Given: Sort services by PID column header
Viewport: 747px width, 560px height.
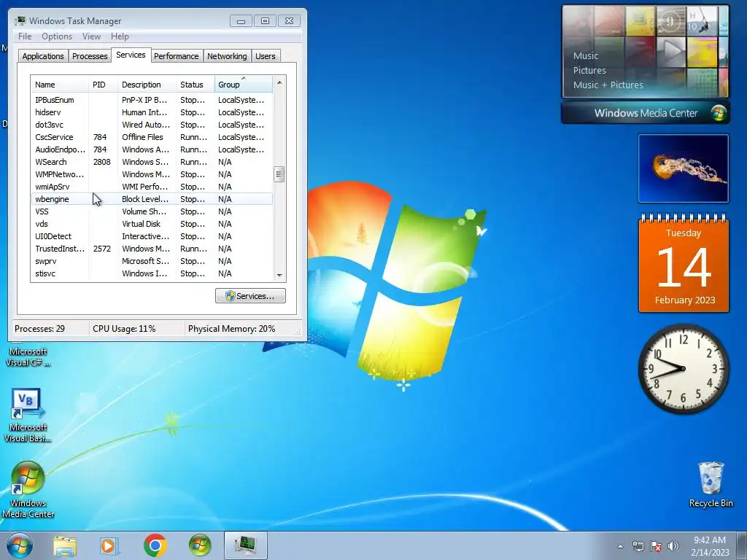Looking at the screenshot, I should point(103,85).
